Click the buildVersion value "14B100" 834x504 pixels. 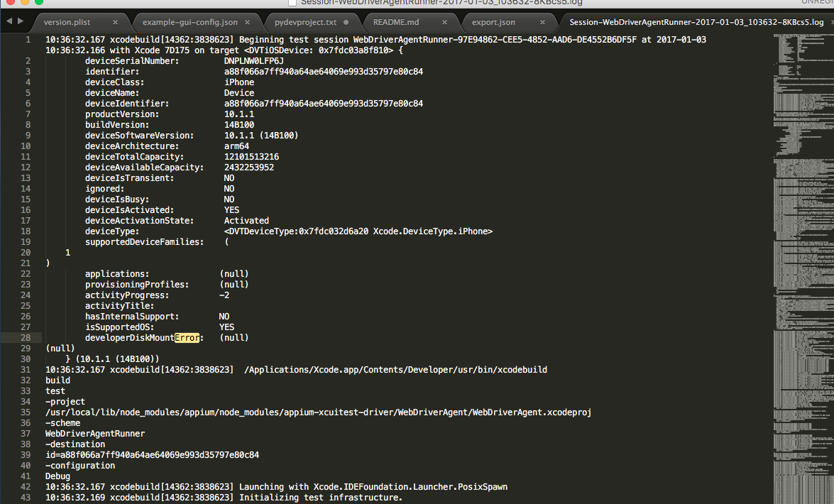[238, 125]
